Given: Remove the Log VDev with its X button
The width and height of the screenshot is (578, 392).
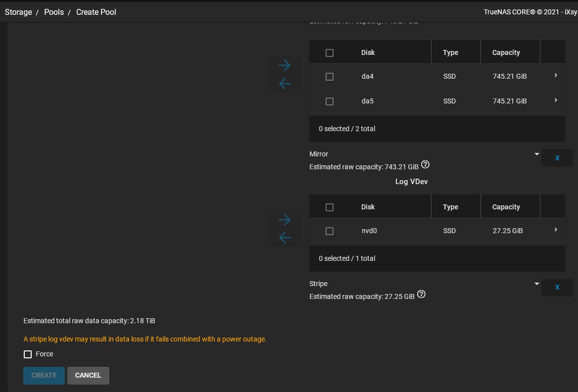Looking at the screenshot, I should (x=557, y=287).
